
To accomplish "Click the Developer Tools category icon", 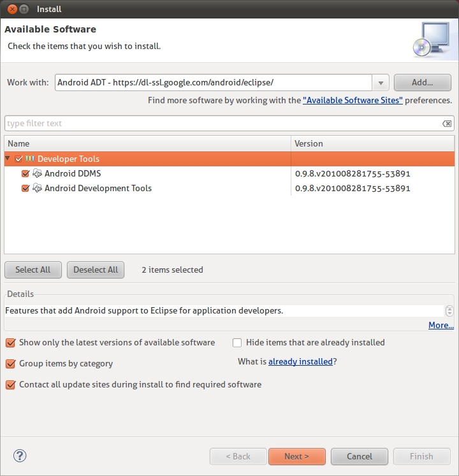I will [30, 159].
